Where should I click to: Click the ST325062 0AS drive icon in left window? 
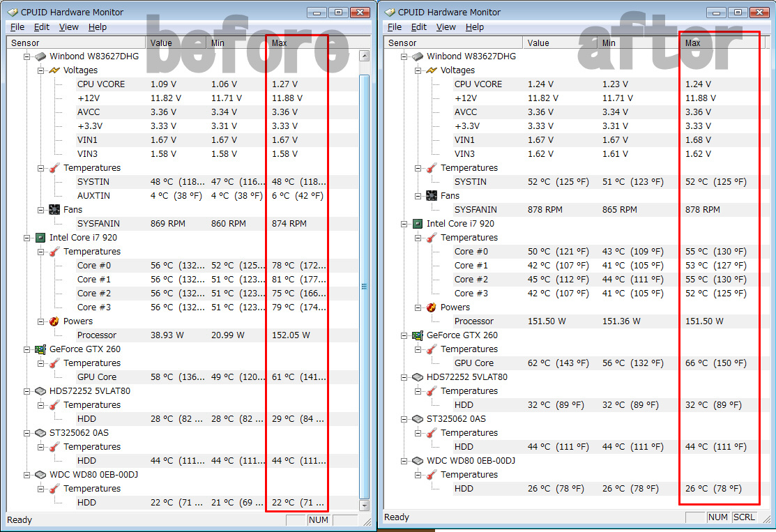[40, 433]
